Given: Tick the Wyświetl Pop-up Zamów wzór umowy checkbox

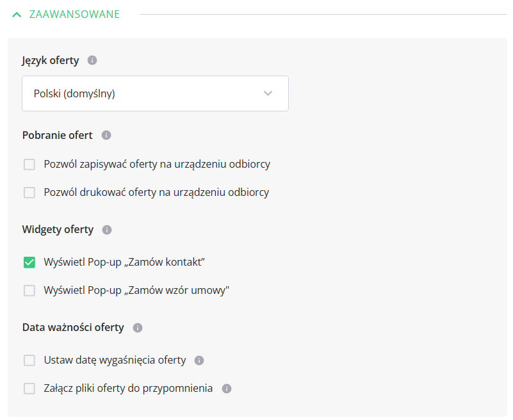Looking at the screenshot, I should click(29, 291).
